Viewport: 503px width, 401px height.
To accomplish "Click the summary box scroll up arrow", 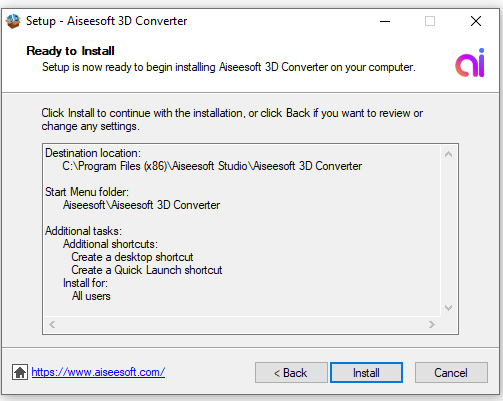I will point(448,154).
